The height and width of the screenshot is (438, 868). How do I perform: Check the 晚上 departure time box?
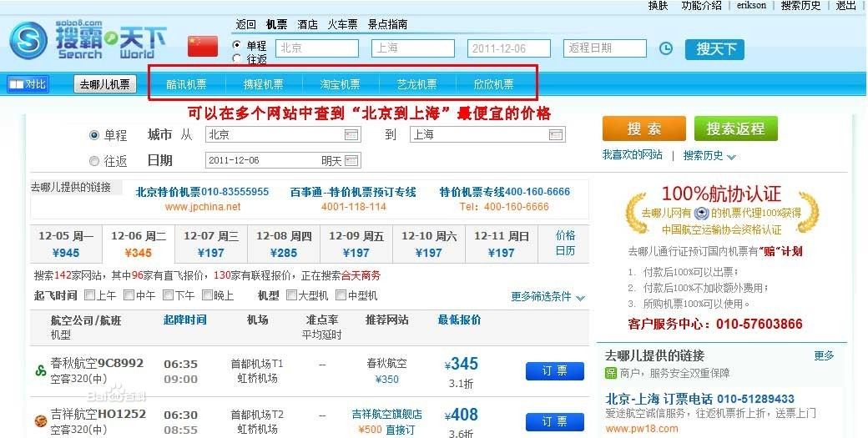pos(208,295)
